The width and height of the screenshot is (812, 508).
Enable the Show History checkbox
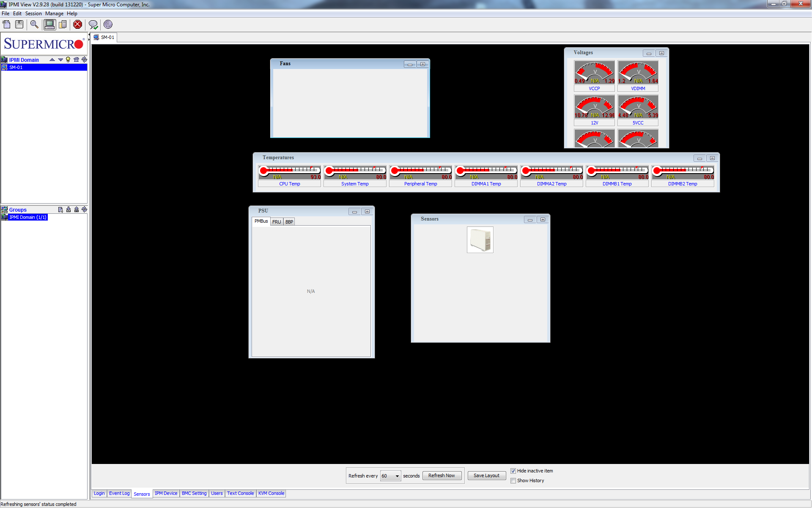click(x=513, y=480)
